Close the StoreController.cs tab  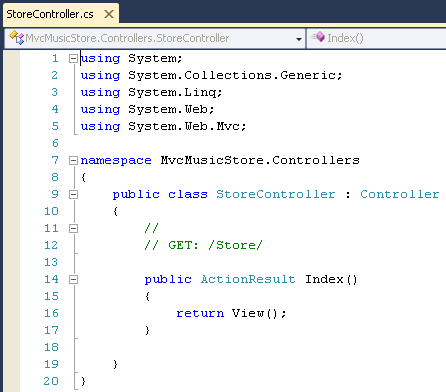pos(109,14)
